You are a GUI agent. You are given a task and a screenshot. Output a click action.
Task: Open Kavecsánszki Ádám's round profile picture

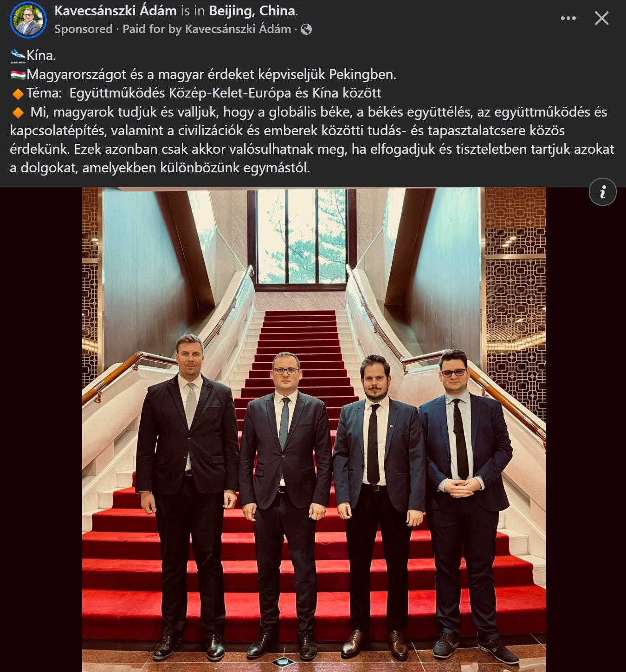click(28, 20)
